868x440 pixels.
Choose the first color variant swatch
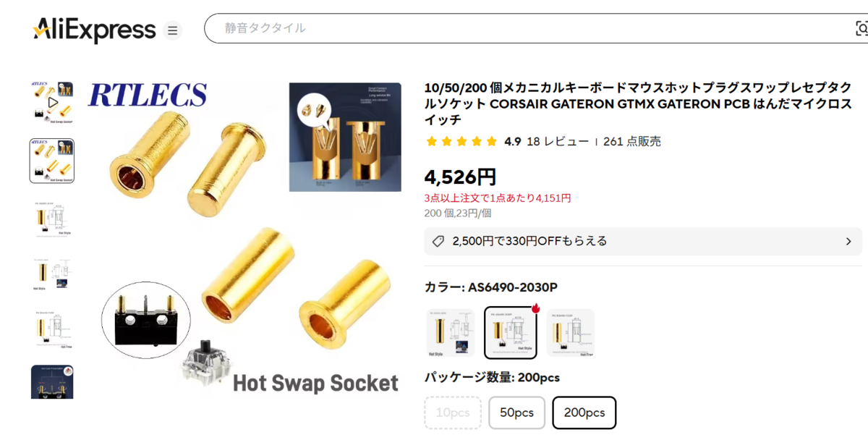(451, 333)
